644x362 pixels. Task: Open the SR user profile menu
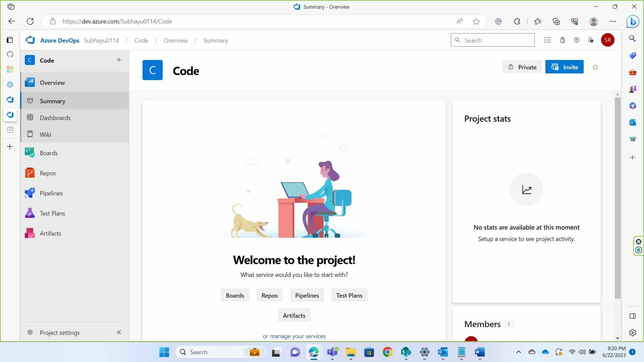pyautogui.click(x=607, y=40)
